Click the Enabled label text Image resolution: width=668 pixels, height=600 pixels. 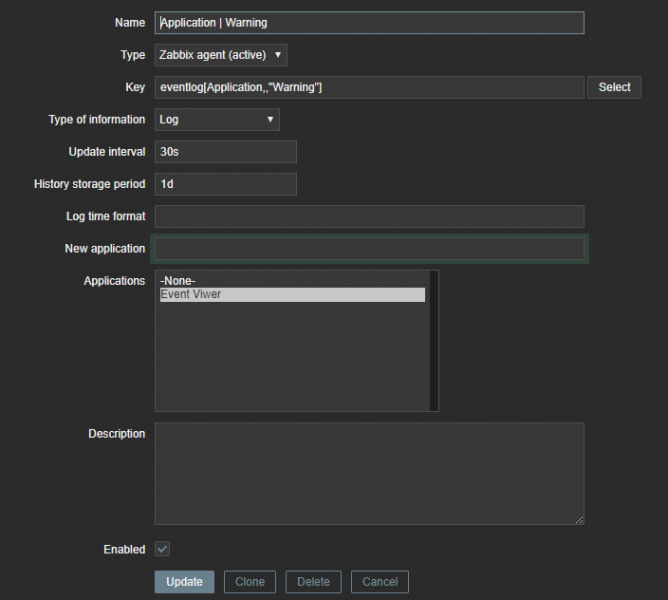click(x=124, y=549)
